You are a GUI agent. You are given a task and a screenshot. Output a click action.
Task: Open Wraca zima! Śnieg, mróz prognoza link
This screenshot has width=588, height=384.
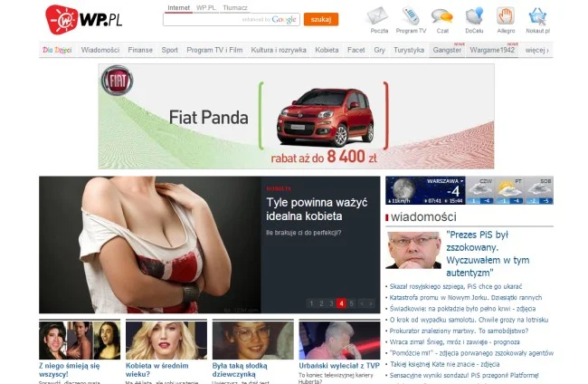click(x=454, y=342)
